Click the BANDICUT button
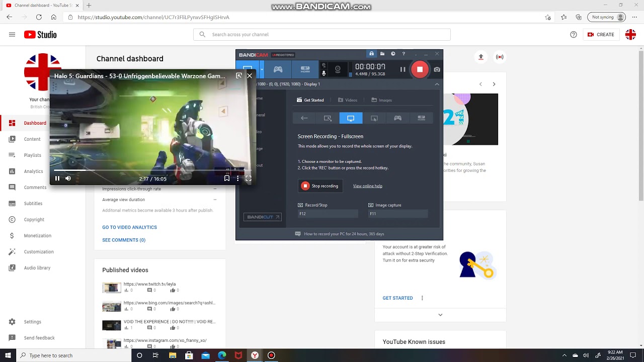 263,217
